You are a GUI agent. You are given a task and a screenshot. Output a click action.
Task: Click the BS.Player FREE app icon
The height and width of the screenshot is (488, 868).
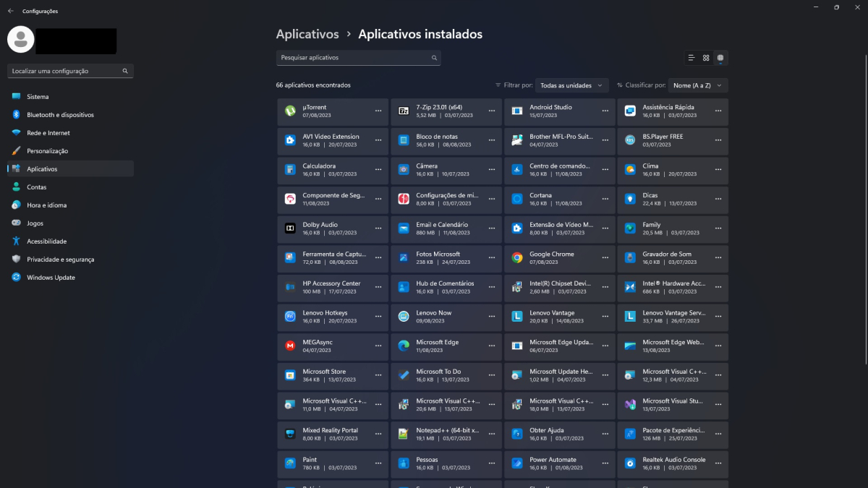[x=630, y=140]
